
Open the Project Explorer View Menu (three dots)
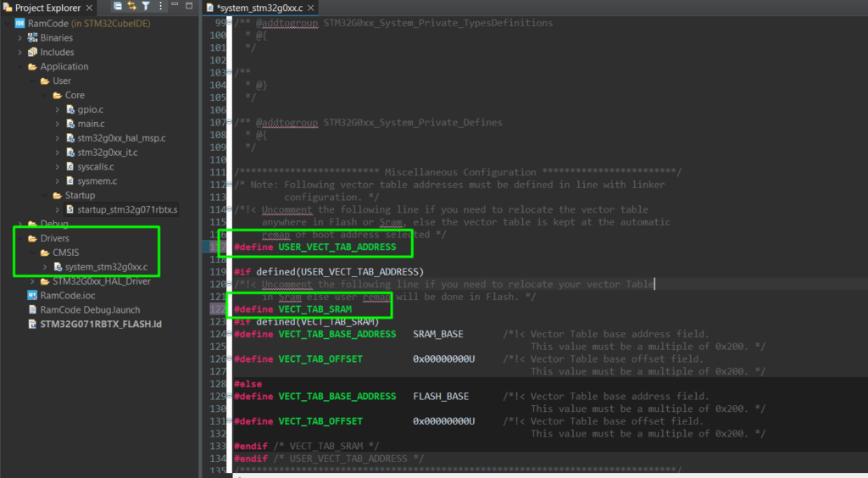[x=160, y=7]
